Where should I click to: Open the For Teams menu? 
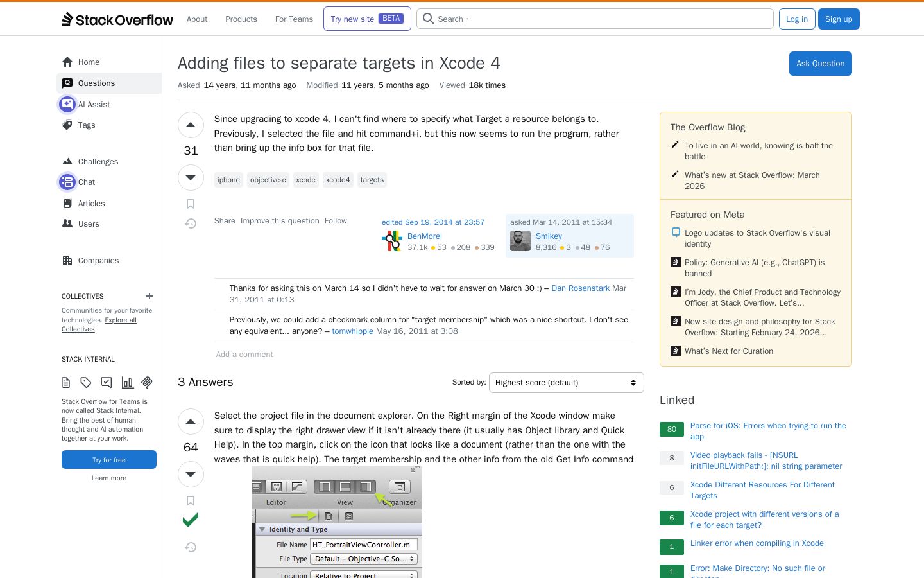click(294, 19)
